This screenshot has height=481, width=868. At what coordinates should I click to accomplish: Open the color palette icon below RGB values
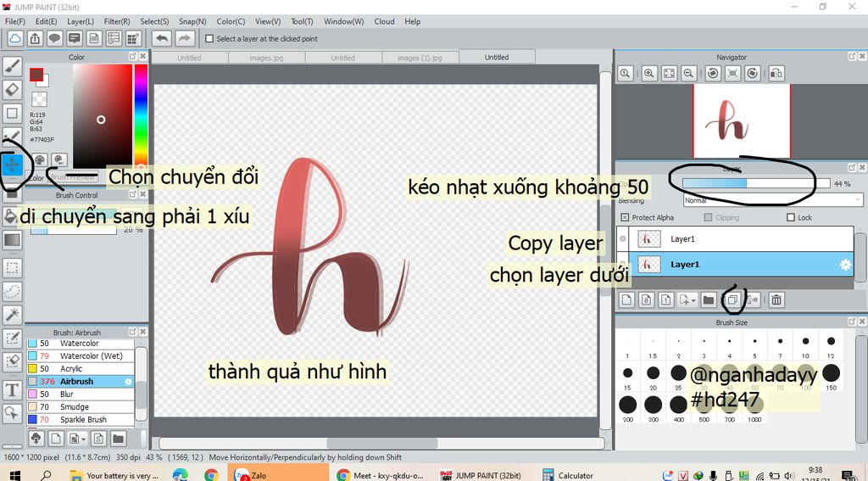(40, 160)
